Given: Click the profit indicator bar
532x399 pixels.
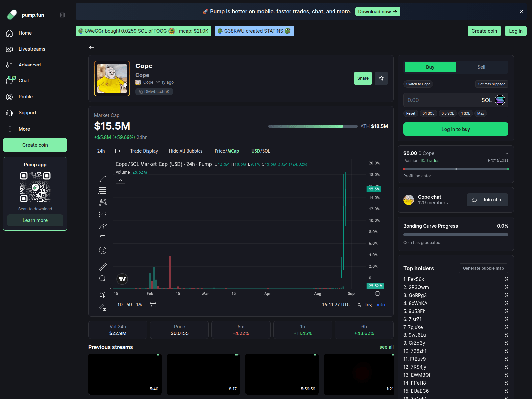Looking at the screenshot, I should (x=456, y=169).
